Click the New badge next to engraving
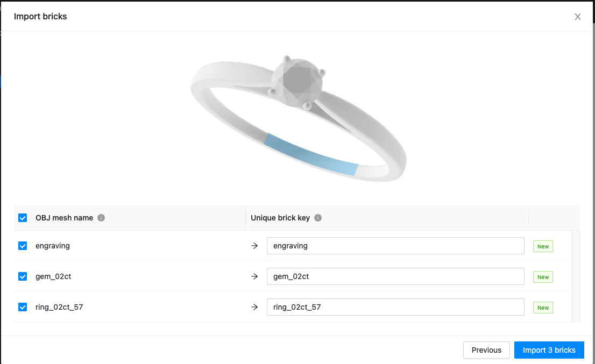The image size is (595, 364). 542,246
